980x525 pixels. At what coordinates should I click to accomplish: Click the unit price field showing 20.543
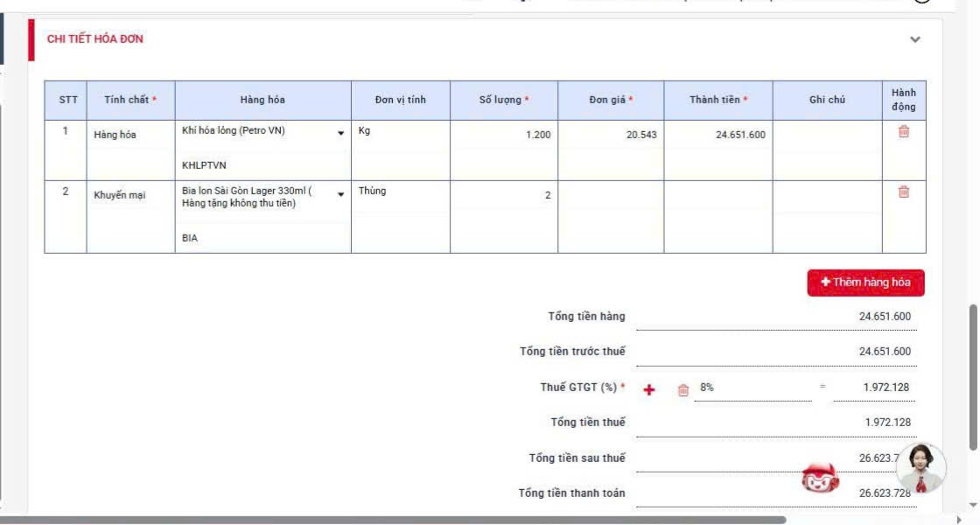pos(611,135)
